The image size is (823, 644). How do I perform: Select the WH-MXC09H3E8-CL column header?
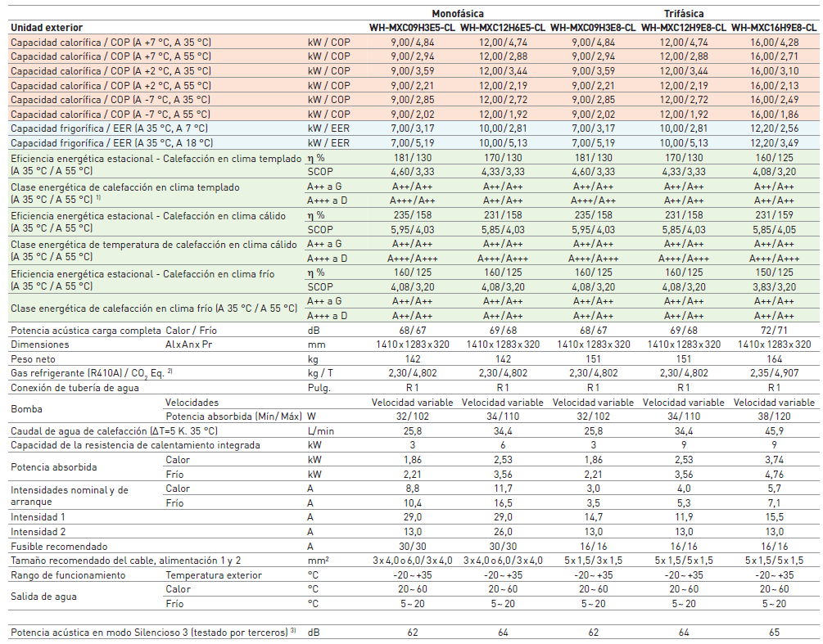593,28
